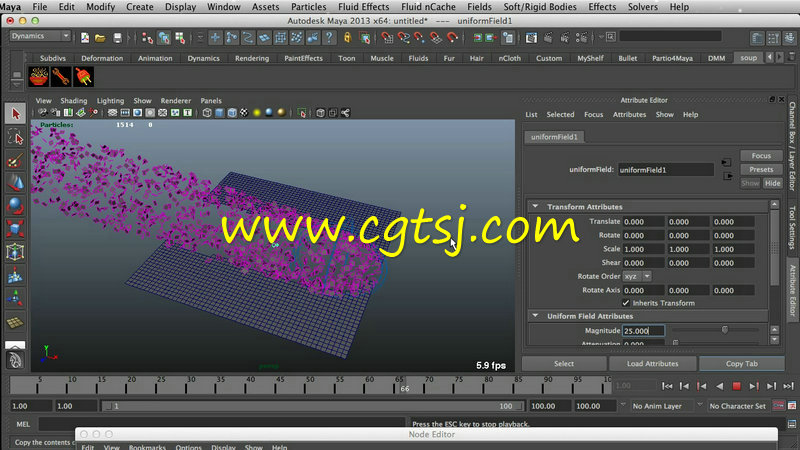The width and height of the screenshot is (800, 450).
Task: Enable wireframe cube display in viewport toolbar
Action: [207, 113]
